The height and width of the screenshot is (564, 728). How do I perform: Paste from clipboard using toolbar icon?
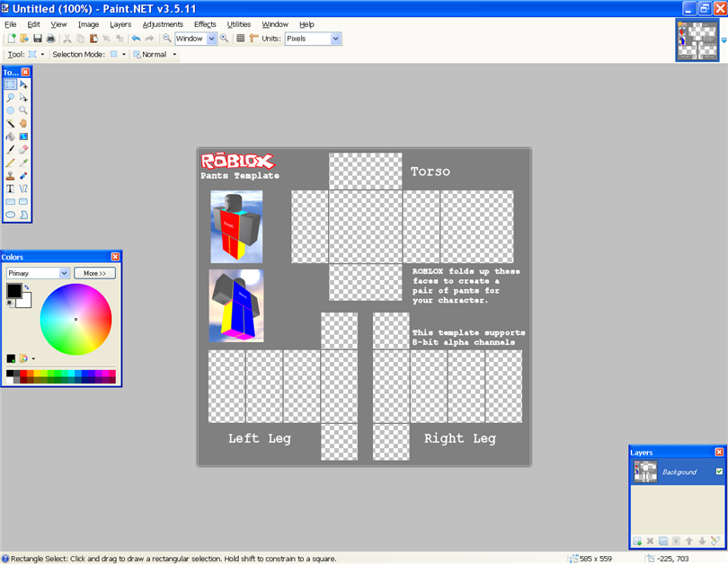[93, 39]
